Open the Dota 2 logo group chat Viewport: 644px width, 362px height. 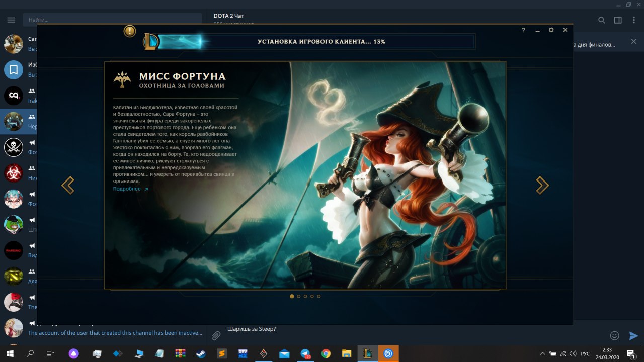point(14,276)
